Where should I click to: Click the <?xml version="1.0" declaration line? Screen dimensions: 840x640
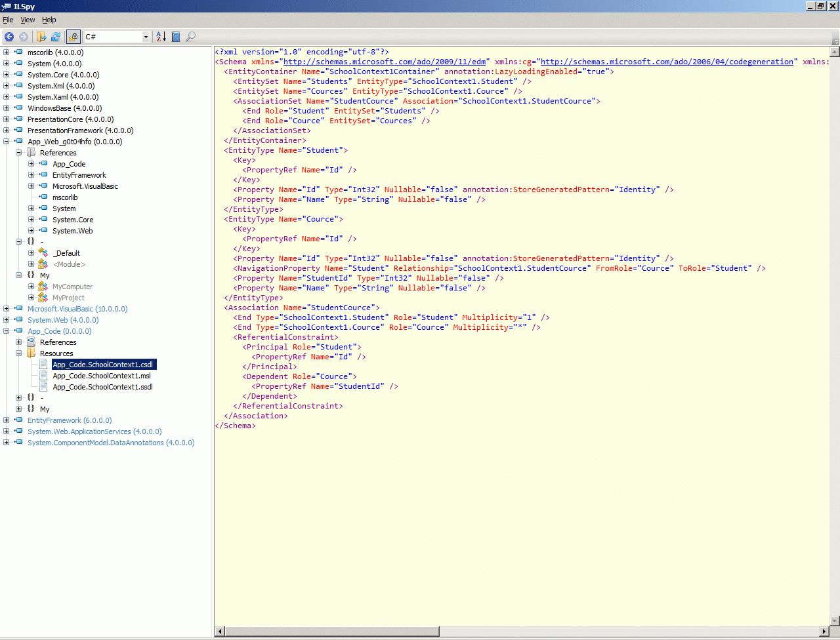[303, 52]
